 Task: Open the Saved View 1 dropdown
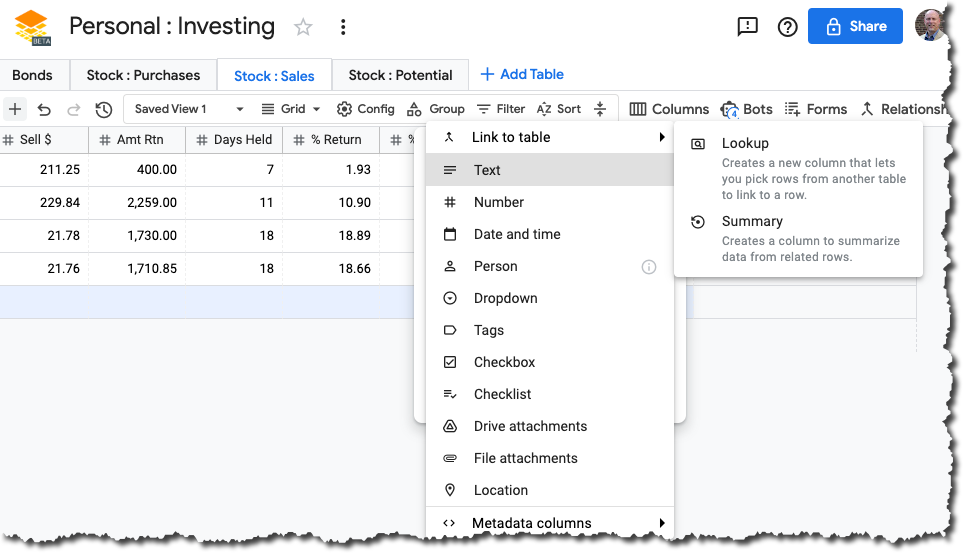click(188, 109)
